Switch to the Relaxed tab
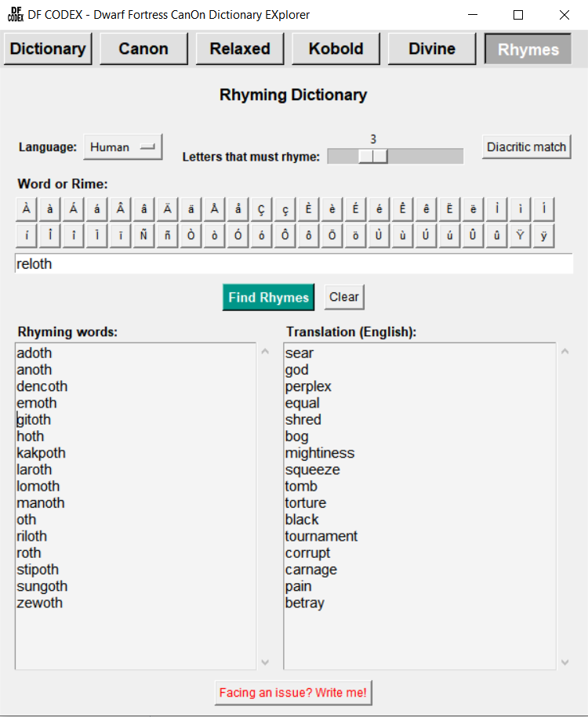This screenshot has height=717, width=588. (x=240, y=49)
